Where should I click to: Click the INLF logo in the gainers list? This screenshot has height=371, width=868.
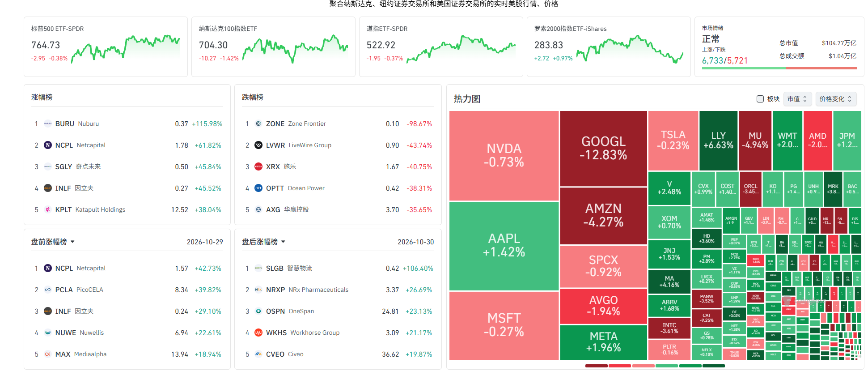click(48, 188)
